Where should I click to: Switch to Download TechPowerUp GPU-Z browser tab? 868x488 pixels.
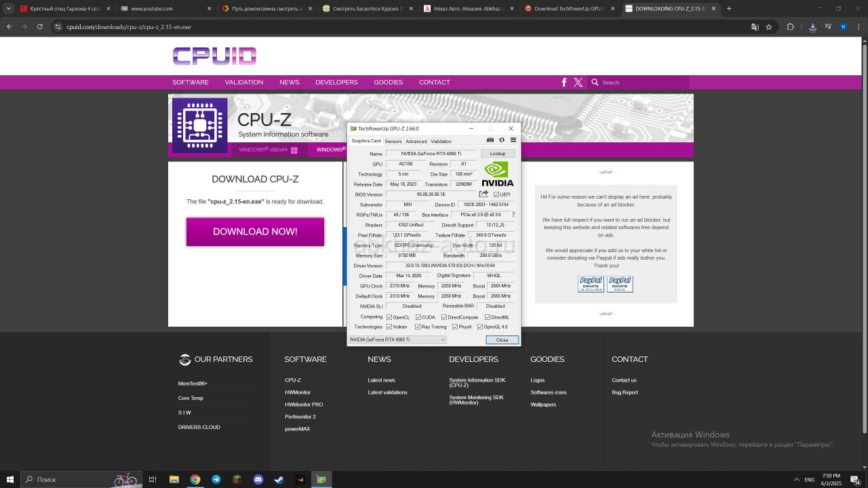point(571,9)
